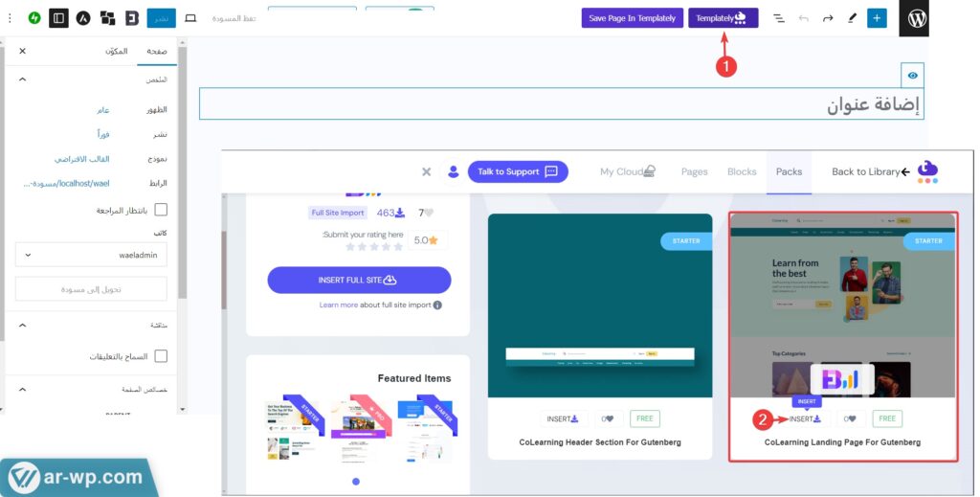The image size is (980, 497).
Task: Click the blue plus block inserter
Action: coord(877,18)
